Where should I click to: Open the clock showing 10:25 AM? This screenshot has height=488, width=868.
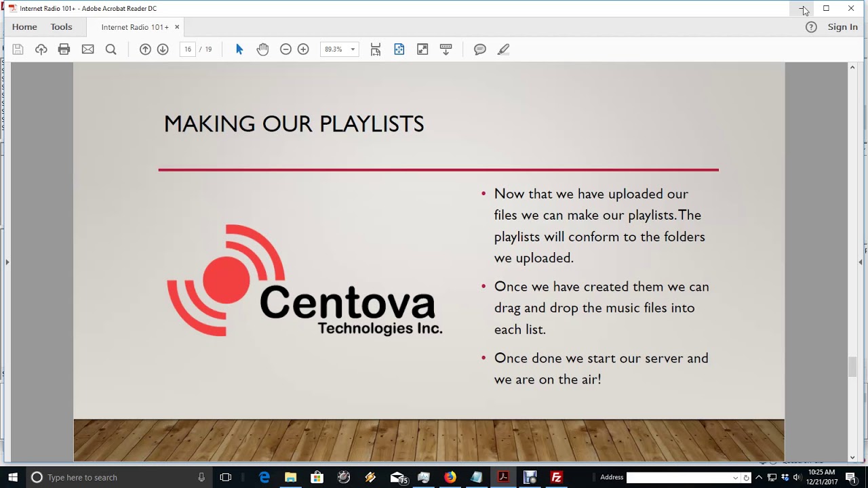coord(821,477)
